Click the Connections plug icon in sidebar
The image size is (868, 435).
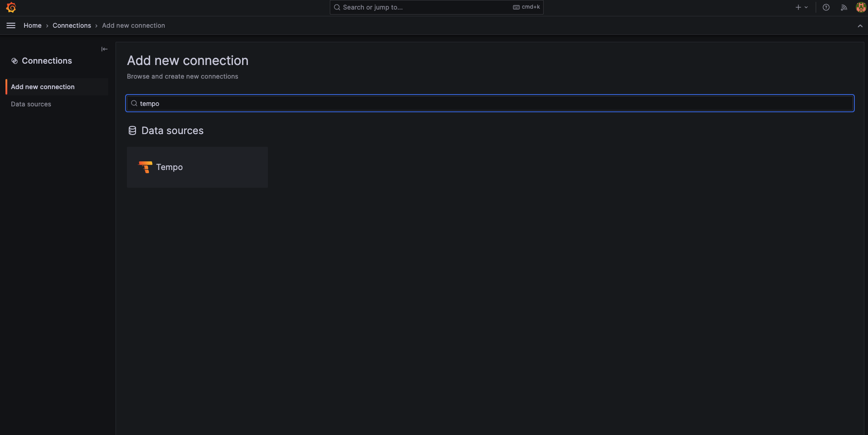pyautogui.click(x=15, y=61)
